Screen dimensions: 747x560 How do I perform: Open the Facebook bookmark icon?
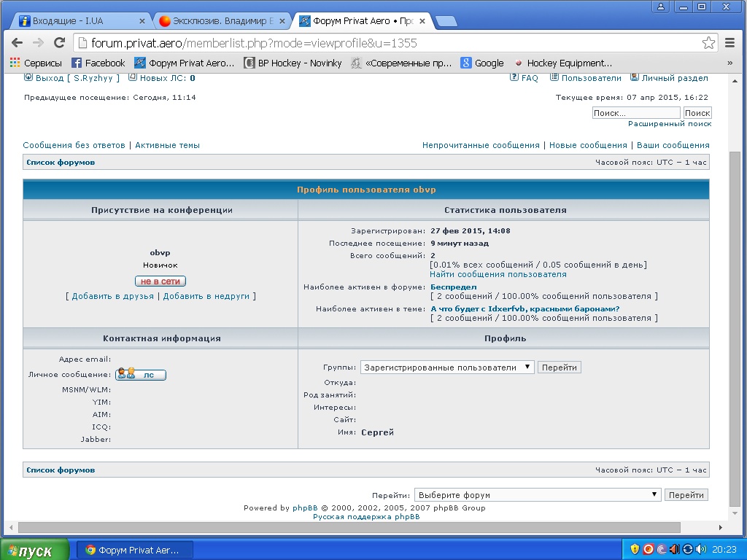point(77,63)
